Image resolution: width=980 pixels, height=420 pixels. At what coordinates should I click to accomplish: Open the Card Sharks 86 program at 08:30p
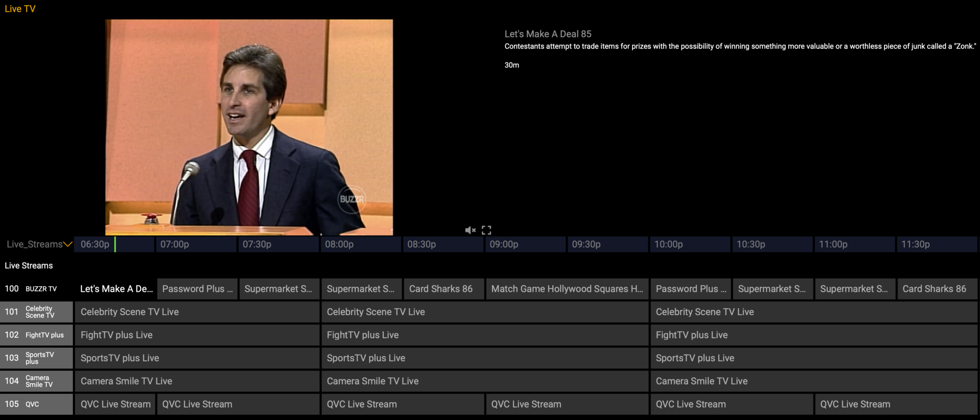coord(444,289)
